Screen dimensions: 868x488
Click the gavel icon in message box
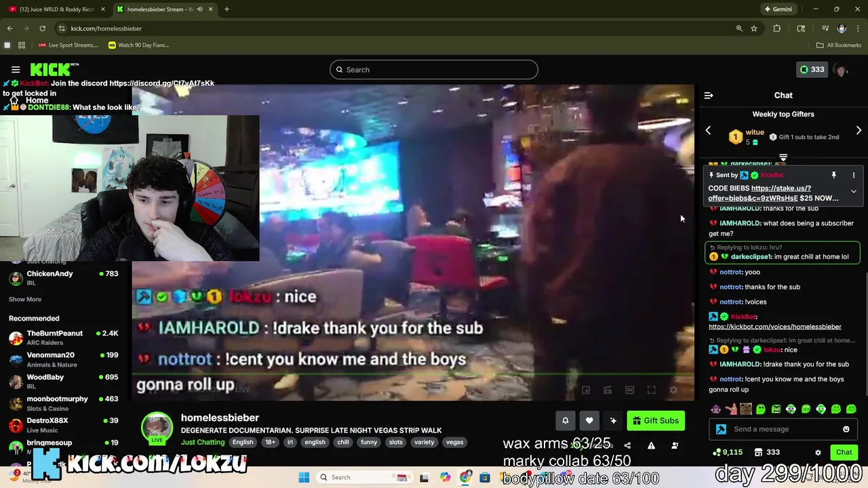point(721,429)
